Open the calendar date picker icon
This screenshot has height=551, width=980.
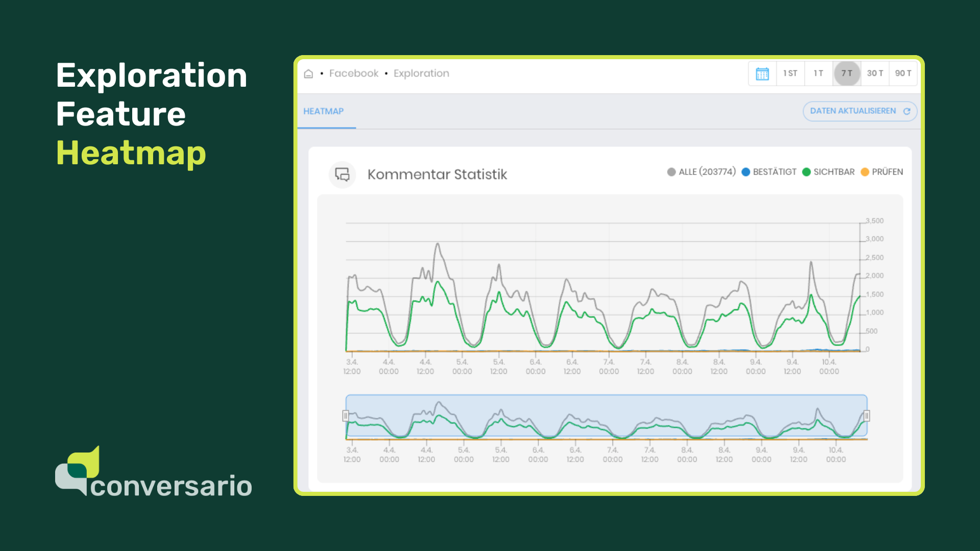pyautogui.click(x=762, y=73)
